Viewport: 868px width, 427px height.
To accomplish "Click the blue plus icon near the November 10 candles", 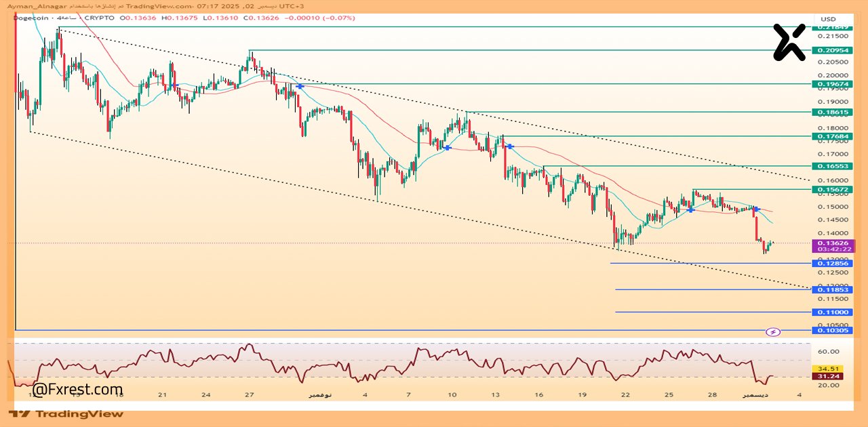I will [x=448, y=146].
